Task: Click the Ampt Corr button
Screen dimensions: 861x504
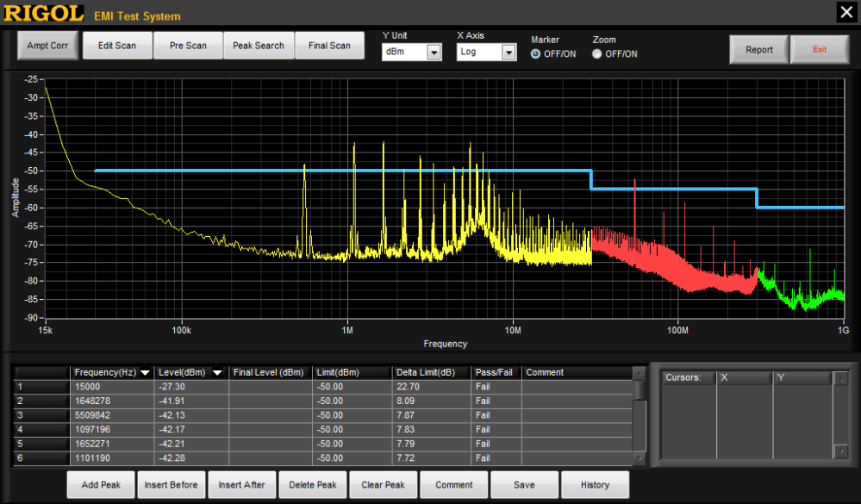Action: pyautogui.click(x=48, y=46)
